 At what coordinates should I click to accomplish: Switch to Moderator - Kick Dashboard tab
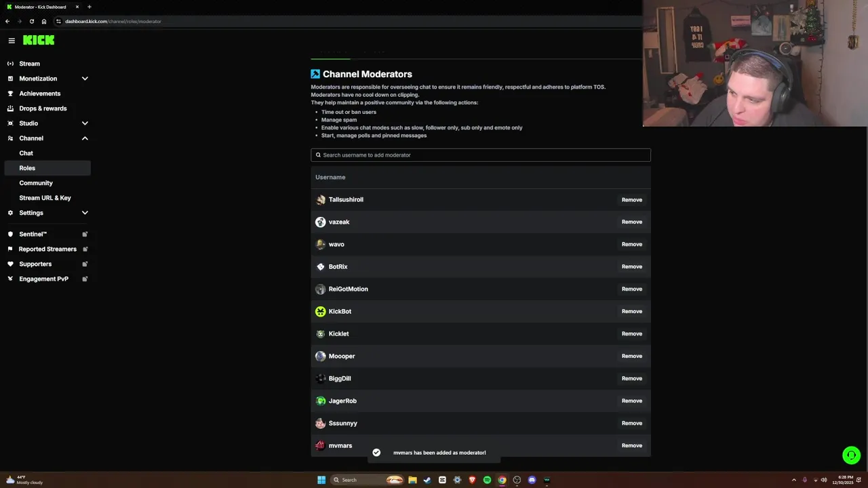pos(42,7)
